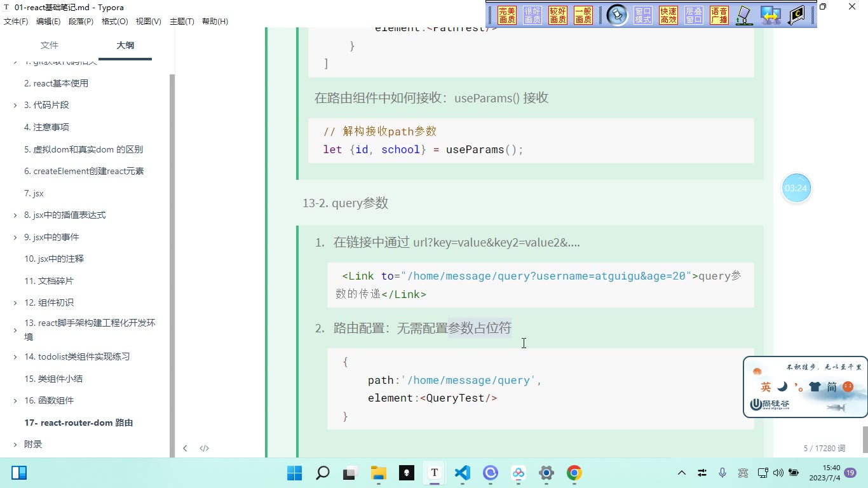Jump to outline heading 5. 虚拟dom和真实dom 的区别
The width and height of the screenshot is (868, 488).
(x=84, y=149)
